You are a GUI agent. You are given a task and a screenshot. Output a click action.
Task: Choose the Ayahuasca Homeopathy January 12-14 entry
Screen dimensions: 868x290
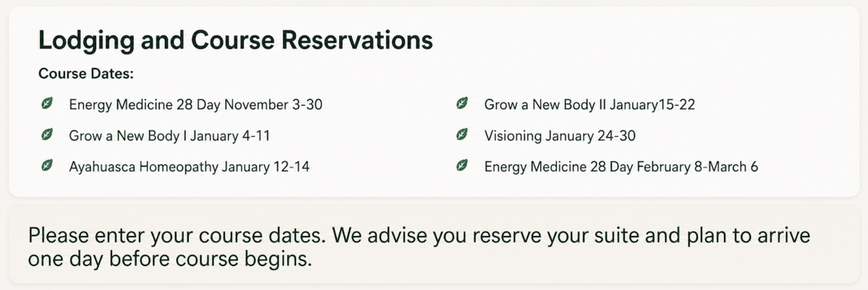(x=189, y=167)
